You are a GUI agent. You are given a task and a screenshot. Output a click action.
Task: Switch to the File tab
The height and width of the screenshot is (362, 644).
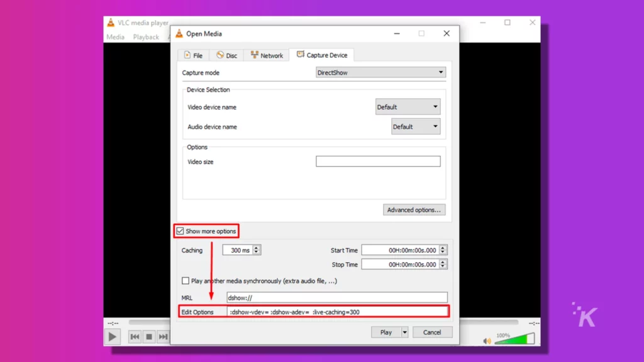click(193, 55)
